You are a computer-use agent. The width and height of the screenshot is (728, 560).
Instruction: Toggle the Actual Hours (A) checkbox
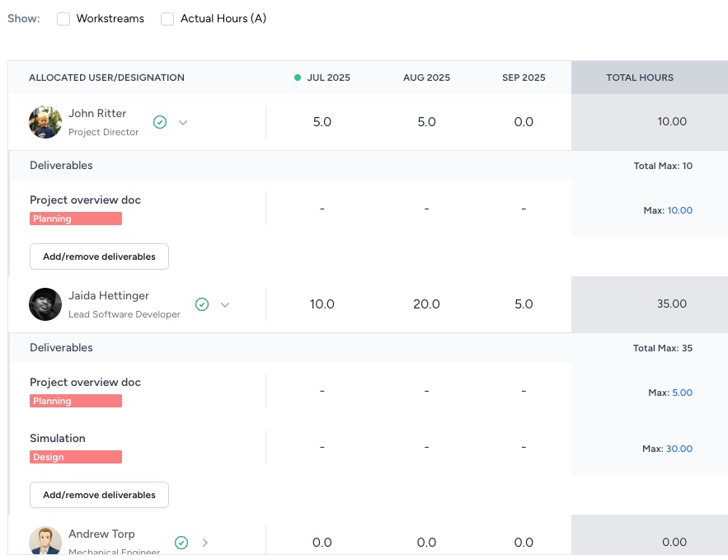(x=167, y=19)
